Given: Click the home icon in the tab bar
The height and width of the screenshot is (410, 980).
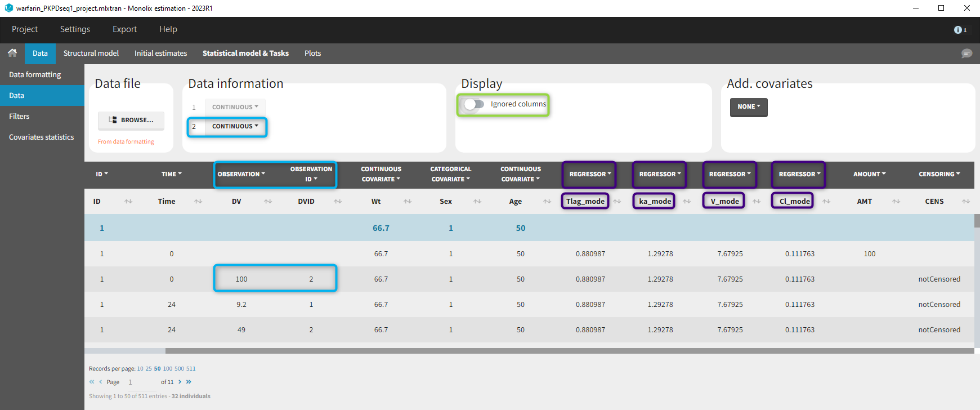Looking at the screenshot, I should pyautogui.click(x=12, y=53).
